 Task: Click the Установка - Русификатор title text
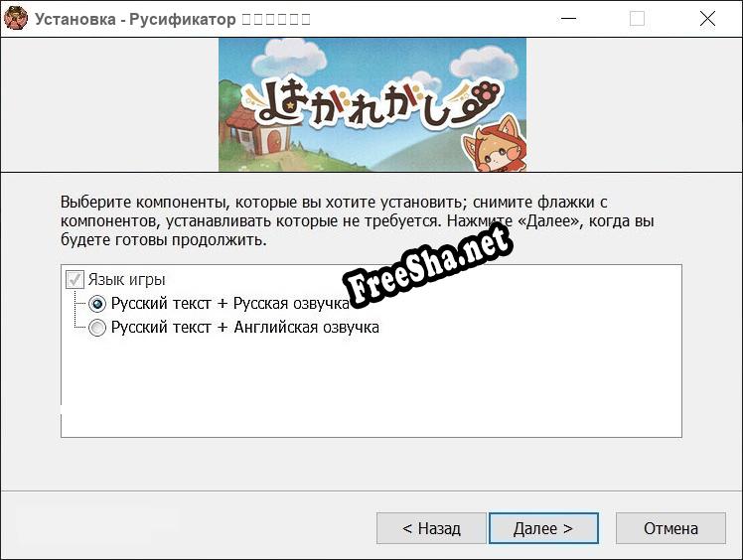coord(135,19)
